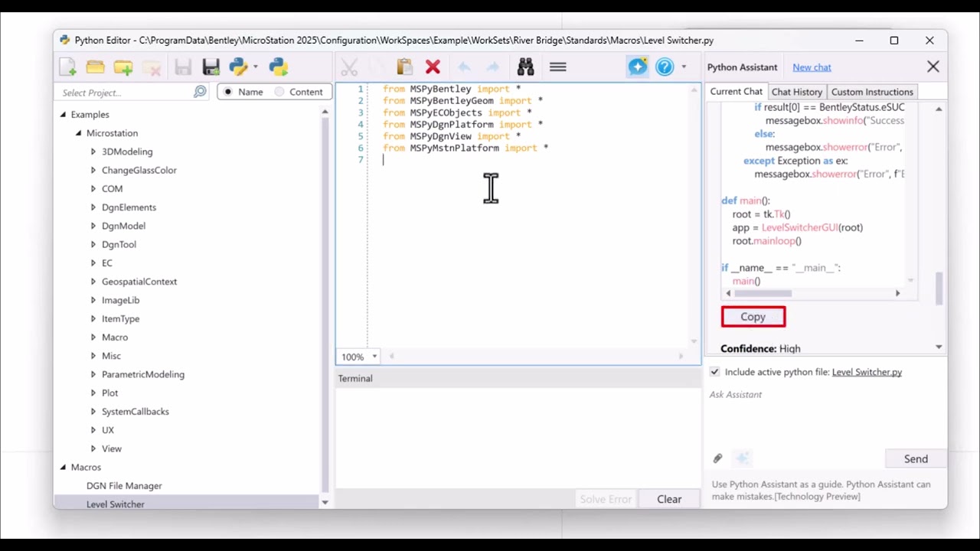
Task: Open dropdown arrow next to Help icon
Action: [684, 67]
